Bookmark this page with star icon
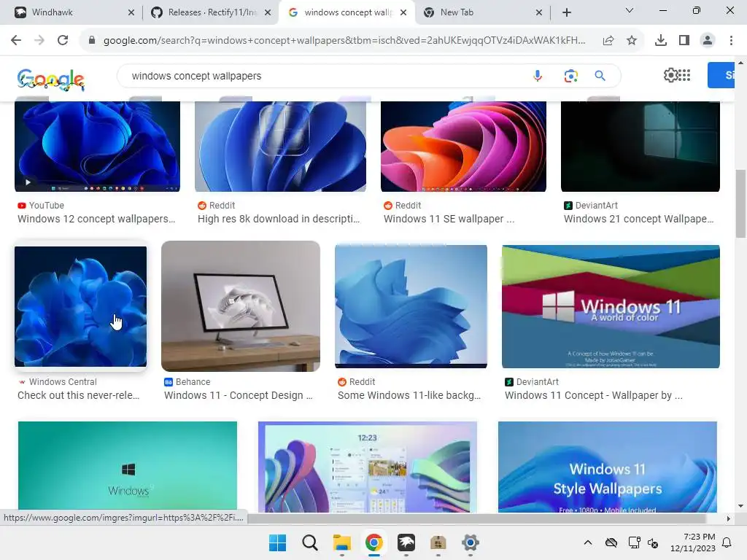 (632, 41)
